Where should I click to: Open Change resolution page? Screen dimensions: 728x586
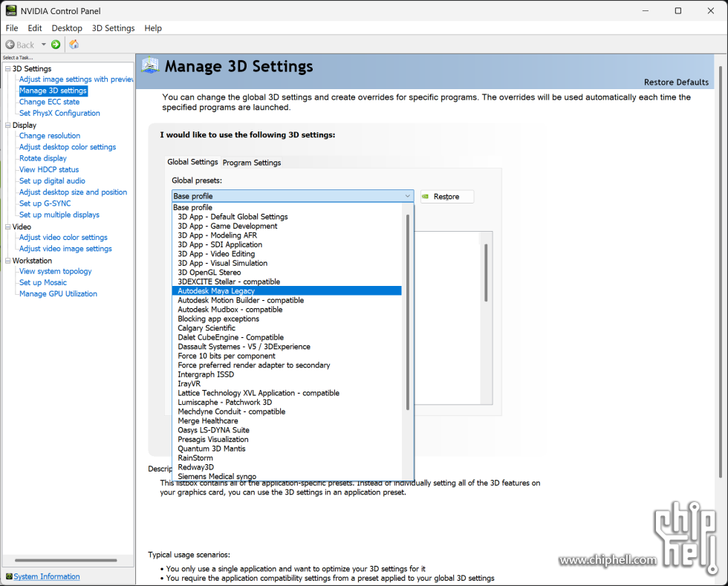50,136
